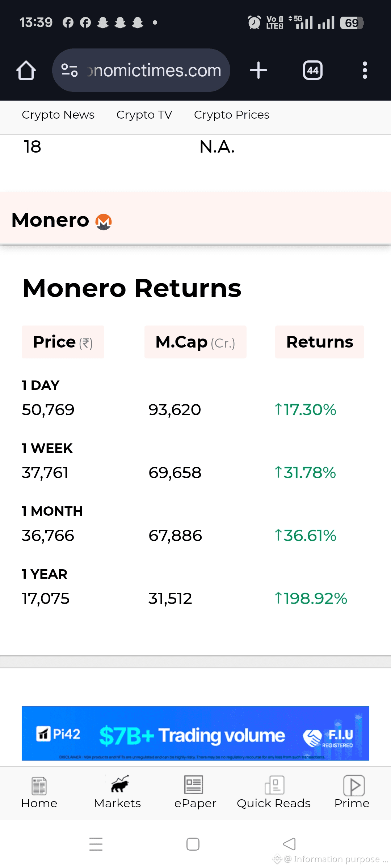Screen dimensions: 391x868
Task: Switch to Crypto TV tab
Action: pos(144,115)
